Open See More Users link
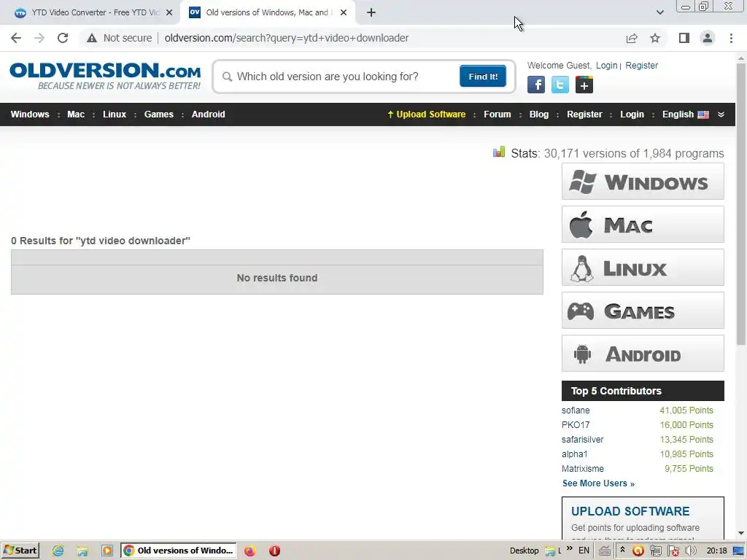747x560 pixels. (598, 483)
